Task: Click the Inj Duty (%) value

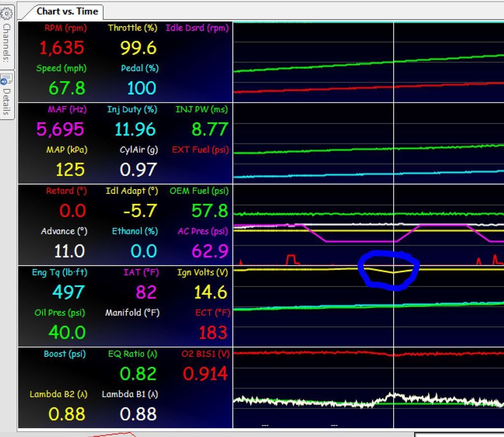Action: 135,129
